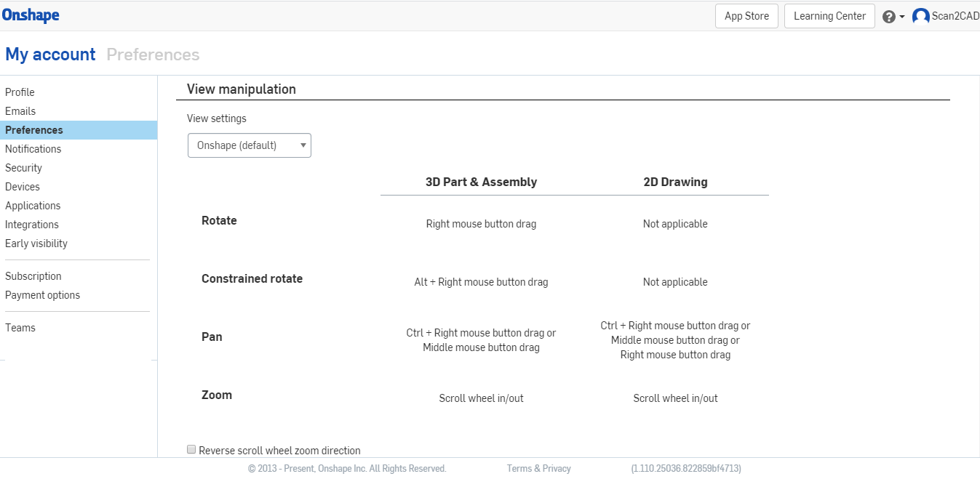Click the Onshape logo
The image size is (980, 479).
pyautogui.click(x=31, y=15)
